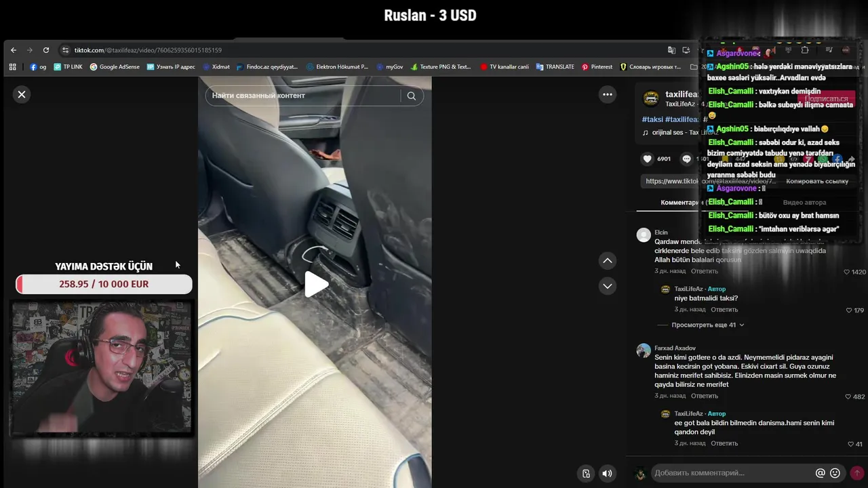Open the browser apps grid in the bookmarks bar
Screen dimensions: 868x488
[x=12, y=67]
